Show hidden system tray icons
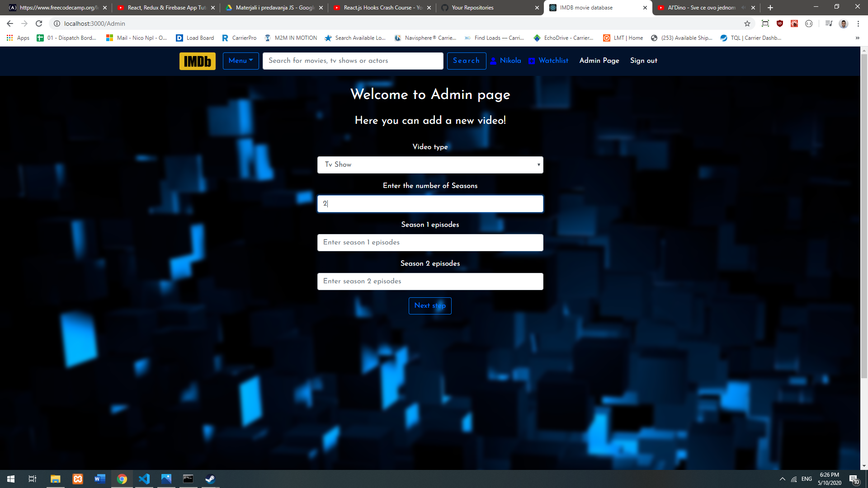 click(782, 479)
